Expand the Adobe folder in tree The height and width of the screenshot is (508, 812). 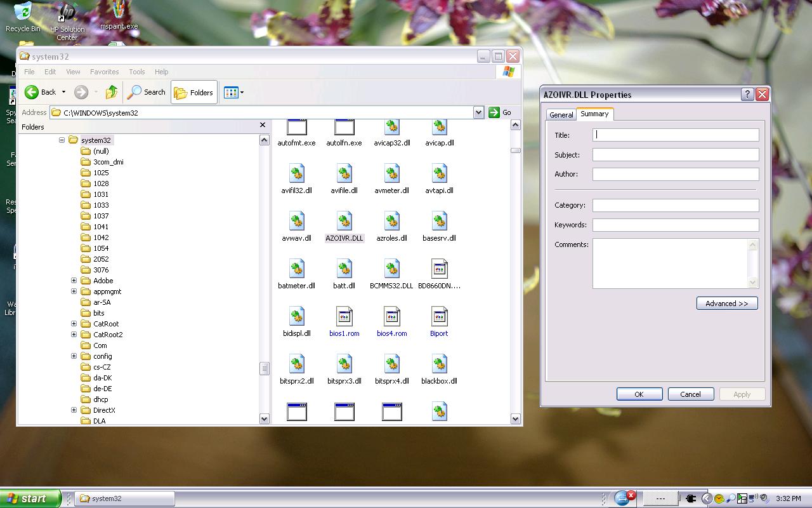pos(74,281)
